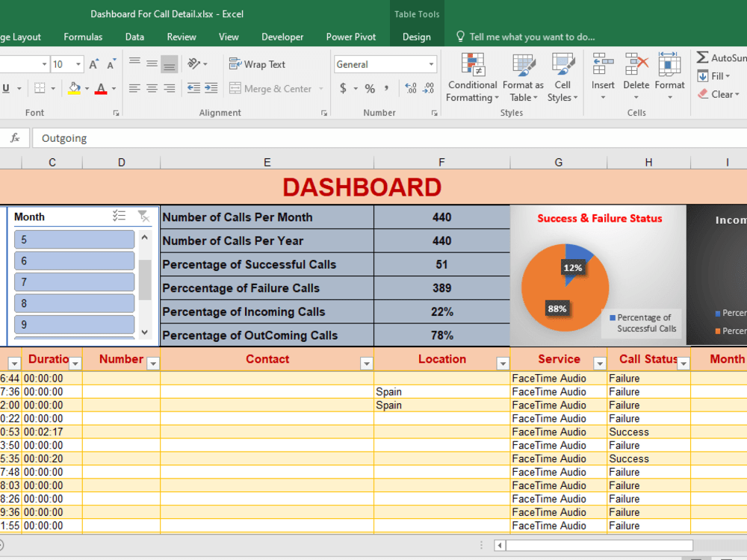Pick the red Font Color swatch
This screenshot has height=560, width=747.
tap(101, 90)
